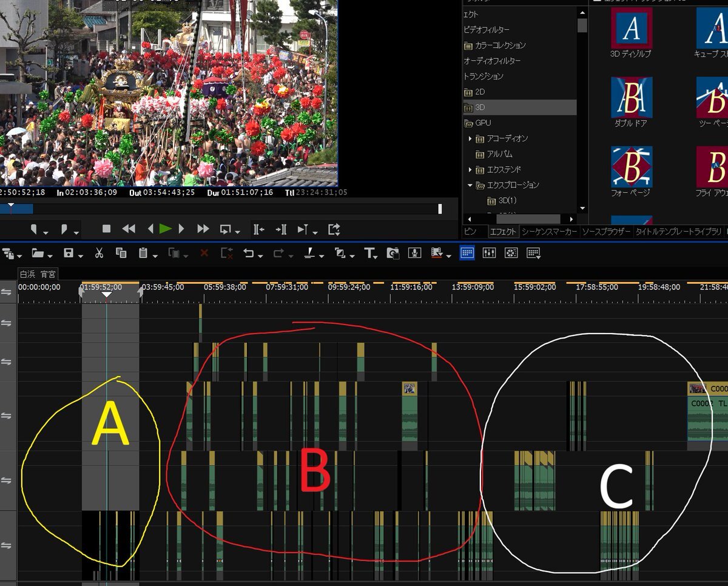Expand the アコーディオン folder arrow

pos(470,139)
